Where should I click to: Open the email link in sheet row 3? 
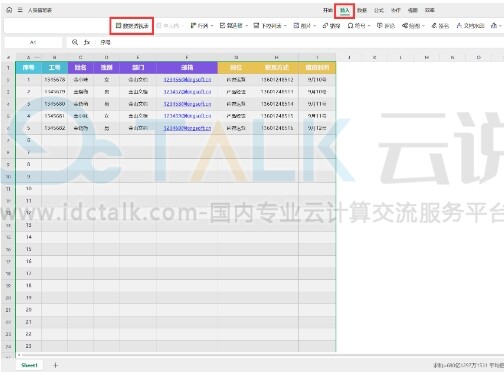click(x=187, y=92)
